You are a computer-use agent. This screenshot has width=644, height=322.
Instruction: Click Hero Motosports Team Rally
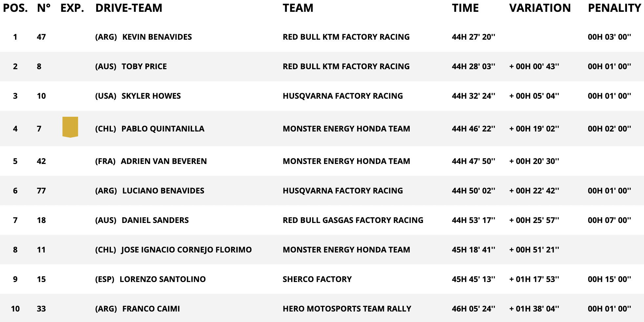(347, 309)
